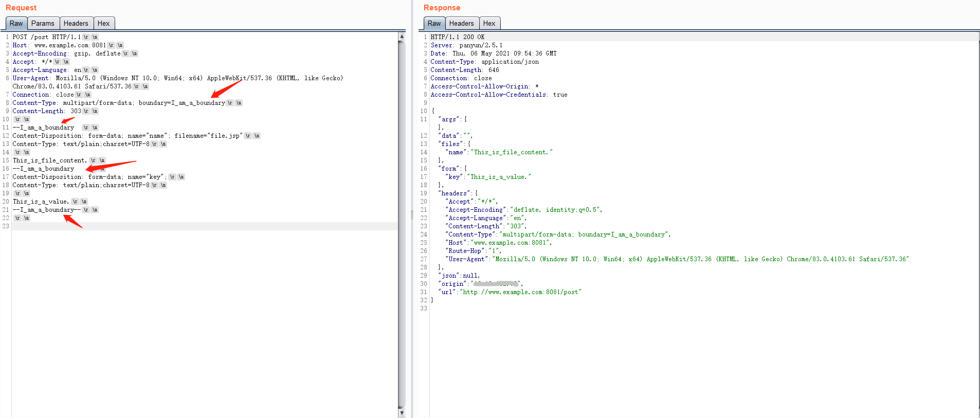This screenshot has width=980, height=418.
Task: Click the response 'Content-Type: application/json' header
Action: (x=485, y=62)
